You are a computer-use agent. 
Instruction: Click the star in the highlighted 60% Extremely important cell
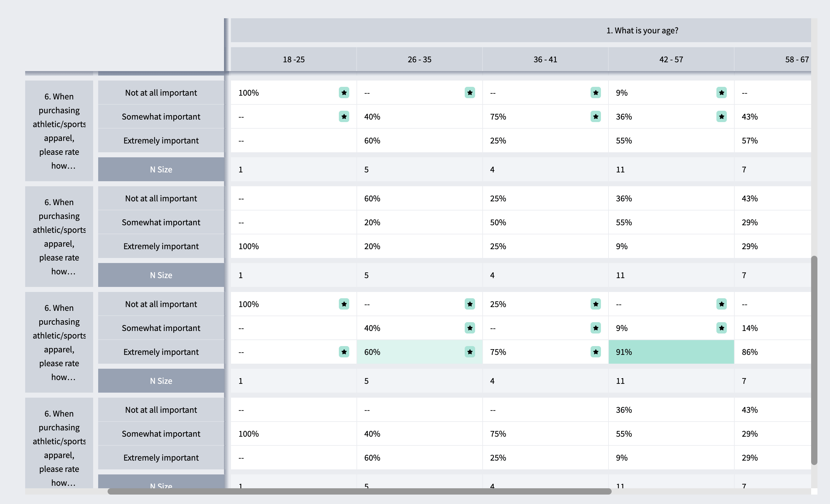470,352
